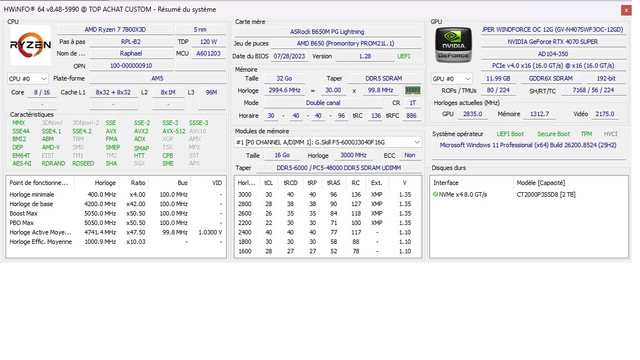Click the module clock 3000 MHz field
Viewport: 640px width, 360px height.
(353, 155)
